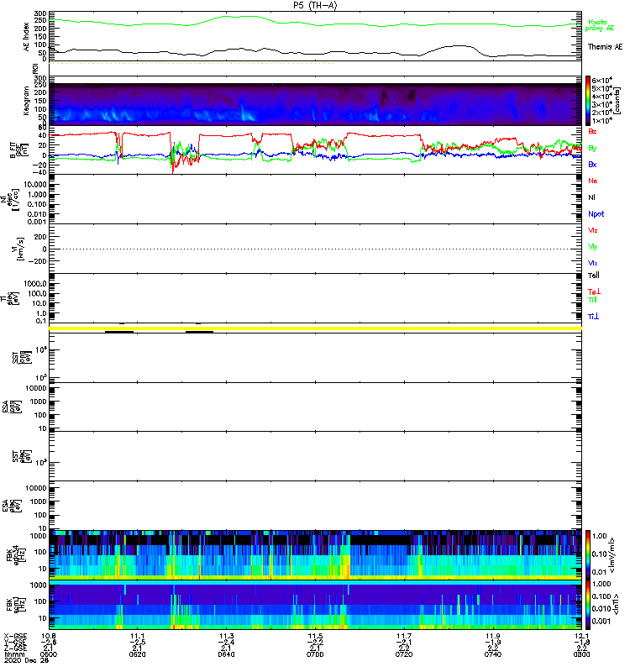Image resolution: width=630 pixels, height=672 pixels.
Task: Click the black Tell temperature legend label
Action: [x=593, y=275]
